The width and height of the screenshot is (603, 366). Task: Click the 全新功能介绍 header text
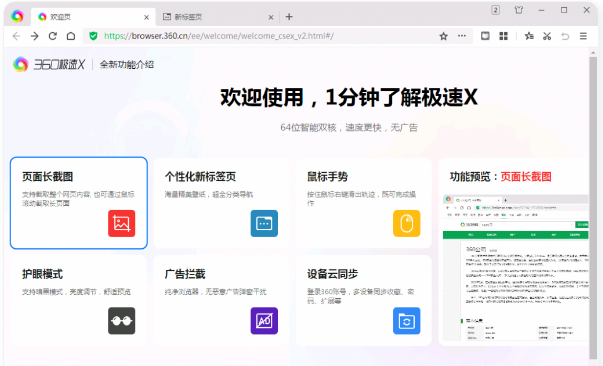tap(127, 65)
